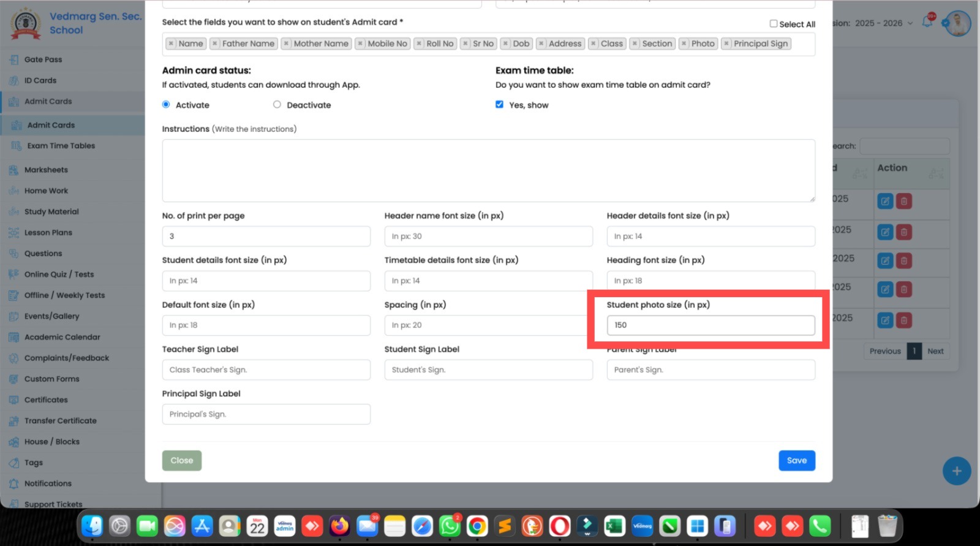Remove the Name tag from selected fields
Image resolution: width=980 pixels, height=546 pixels.
171,44
